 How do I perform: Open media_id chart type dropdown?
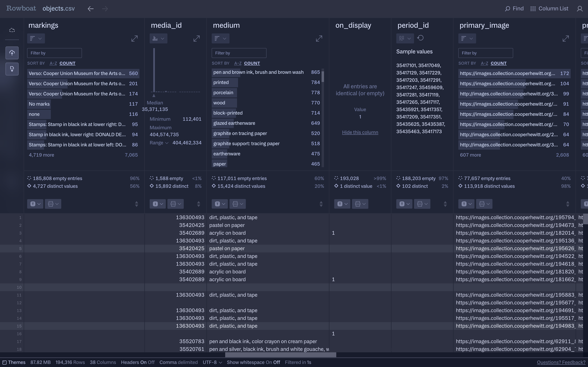[158, 39]
